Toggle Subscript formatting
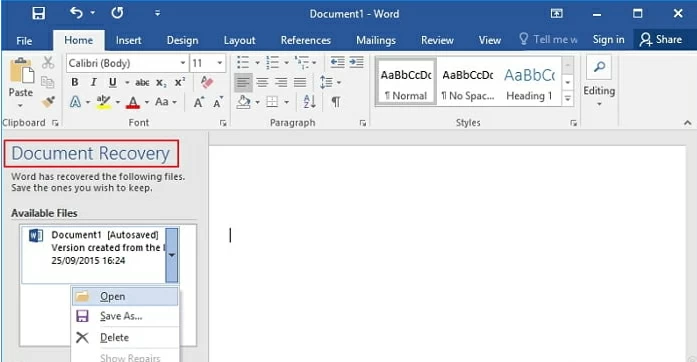697x362 pixels. pos(161,83)
